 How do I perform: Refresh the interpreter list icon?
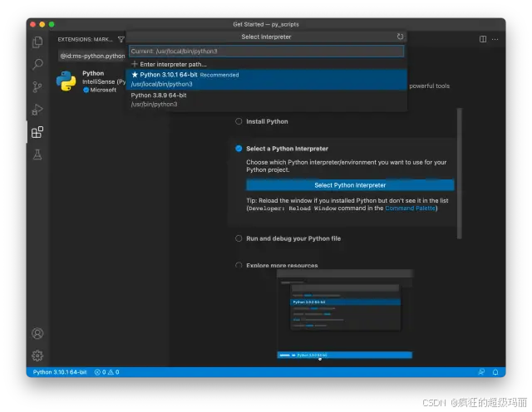(x=401, y=37)
